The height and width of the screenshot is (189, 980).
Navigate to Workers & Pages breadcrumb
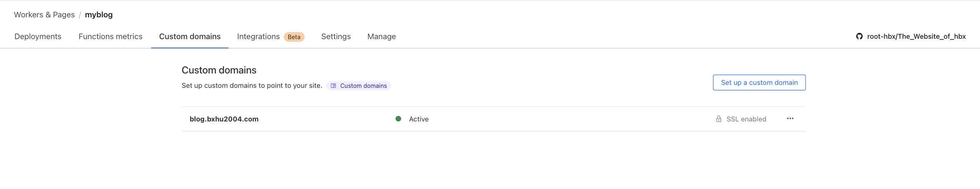[44, 14]
